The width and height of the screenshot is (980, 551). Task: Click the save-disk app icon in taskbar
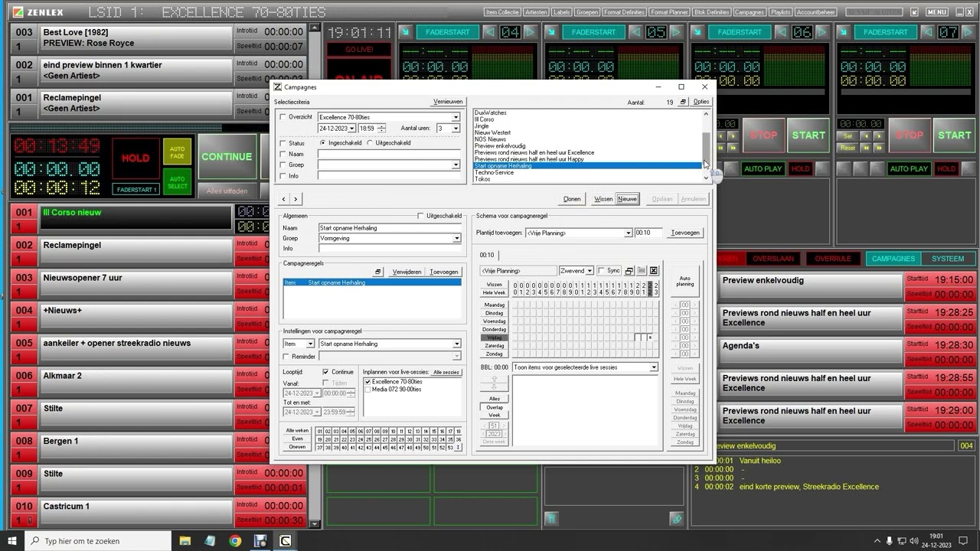[x=260, y=541]
